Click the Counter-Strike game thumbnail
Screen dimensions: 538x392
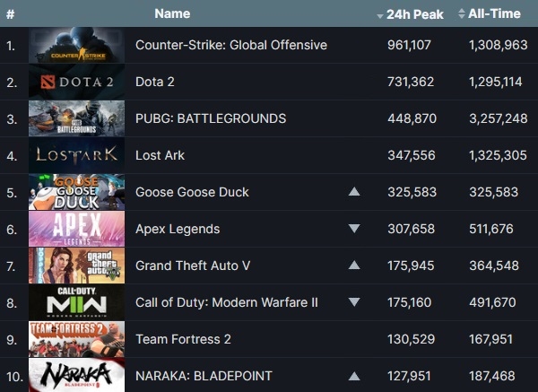[x=76, y=45]
